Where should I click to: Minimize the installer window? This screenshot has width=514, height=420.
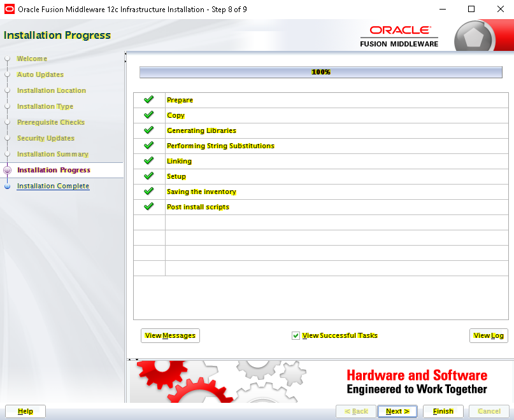point(443,9)
